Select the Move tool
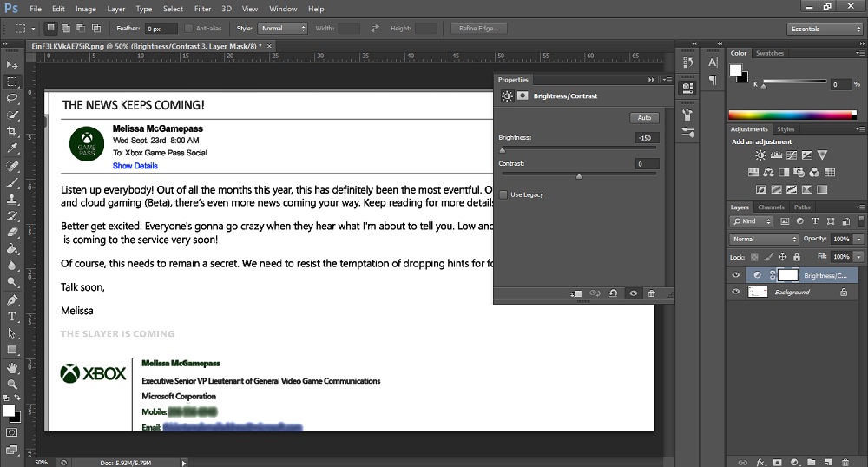Screen dimensions: 868x467 (x=12, y=65)
